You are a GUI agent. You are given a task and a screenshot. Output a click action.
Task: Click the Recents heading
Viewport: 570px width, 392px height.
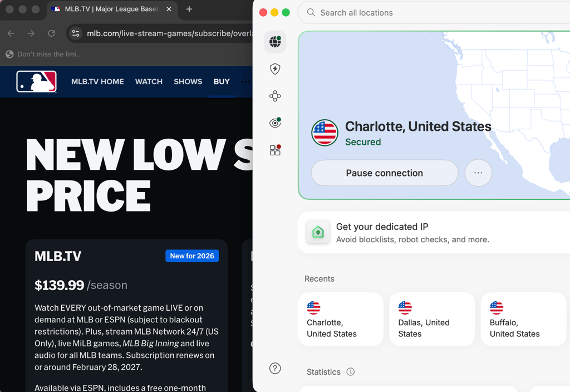pos(319,278)
